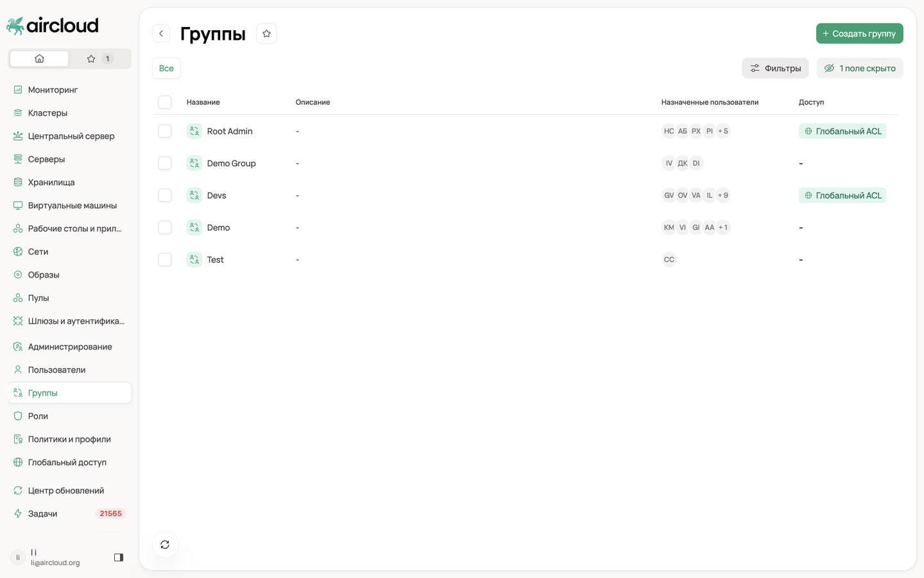Click 1 поле скрыто button
The image size is (924, 578).
pyautogui.click(x=860, y=68)
